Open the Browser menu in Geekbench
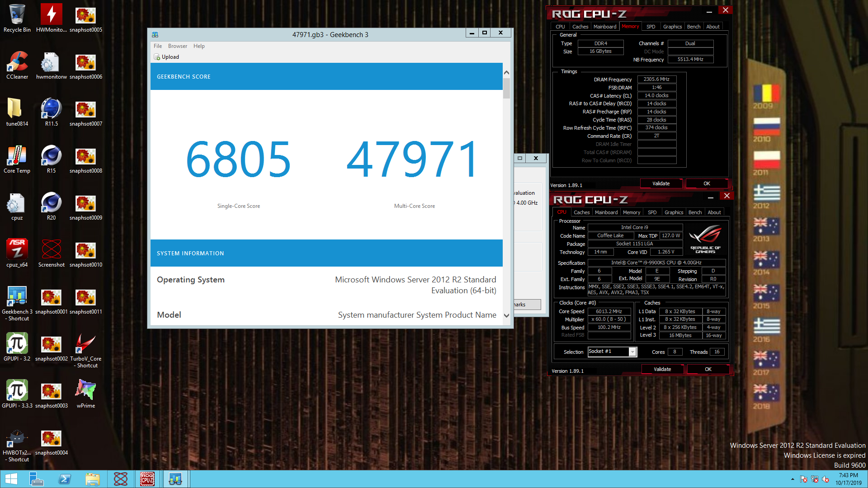The image size is (868, 488). [177, 46]
